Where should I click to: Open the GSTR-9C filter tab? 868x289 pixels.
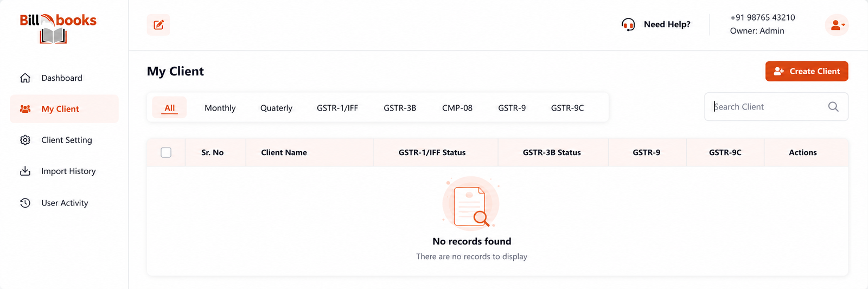[567, 108]
